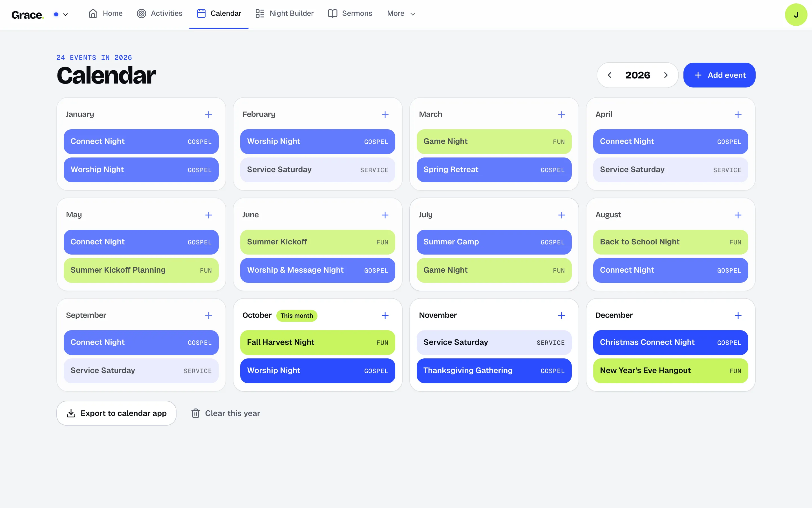Open the Christmas Connect Night event
Image resolution: width=812 pixels, height=508 pixels.
[x=670, y=343]
